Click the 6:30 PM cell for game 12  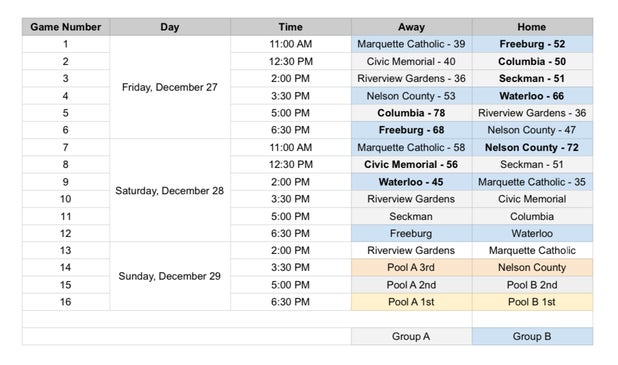point(290,233)
